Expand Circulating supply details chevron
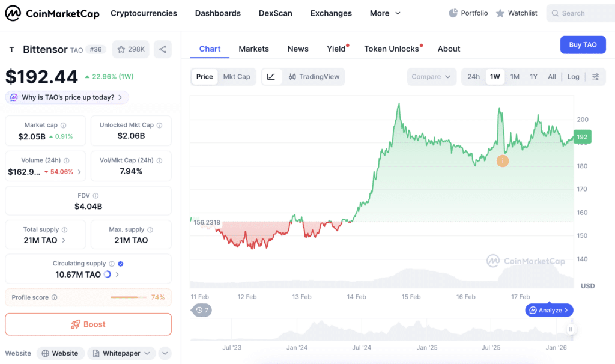 tap(117, 275)
